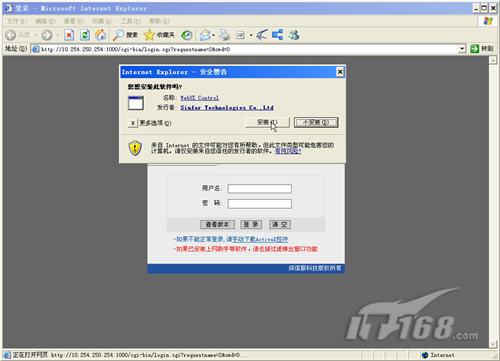Click the 安装 (Install) button
This screenshot has width=500, height=361.
[x=267, y=122]
